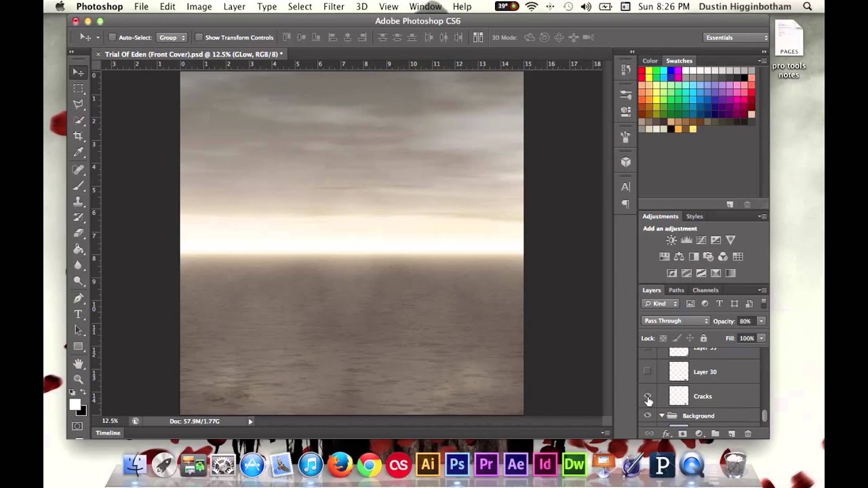Select the Healing Brush tool
The height and width of the screenshot is (488, 868).
[x=79, y=169]
